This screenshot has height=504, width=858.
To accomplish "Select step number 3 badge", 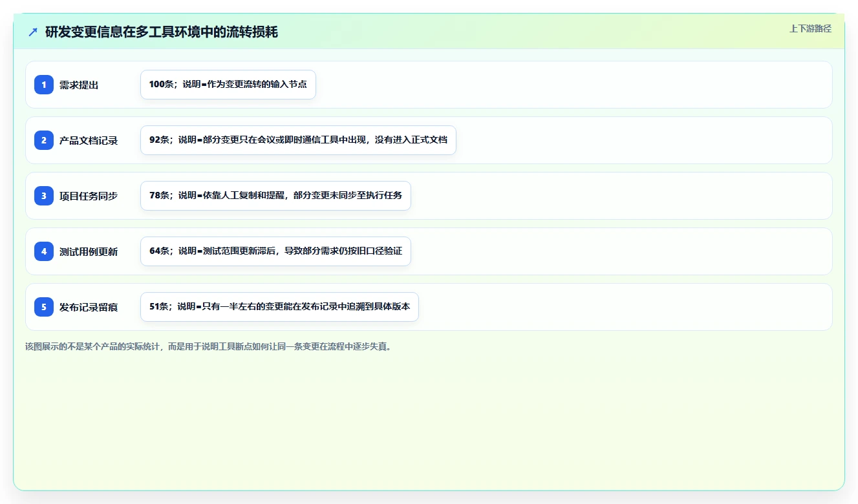I will (44, 196).
